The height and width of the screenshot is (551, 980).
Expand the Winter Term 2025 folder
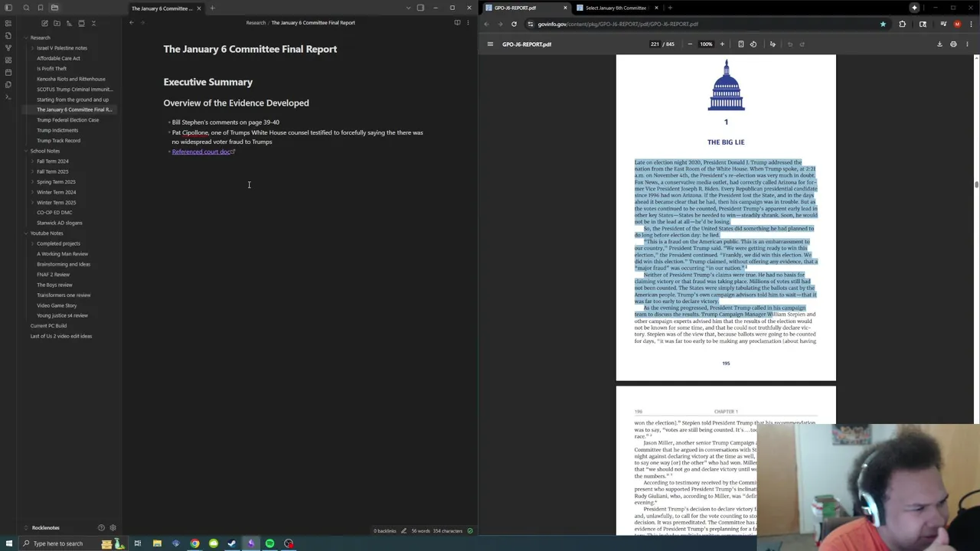pyautogui.click(x=56, y=202)
